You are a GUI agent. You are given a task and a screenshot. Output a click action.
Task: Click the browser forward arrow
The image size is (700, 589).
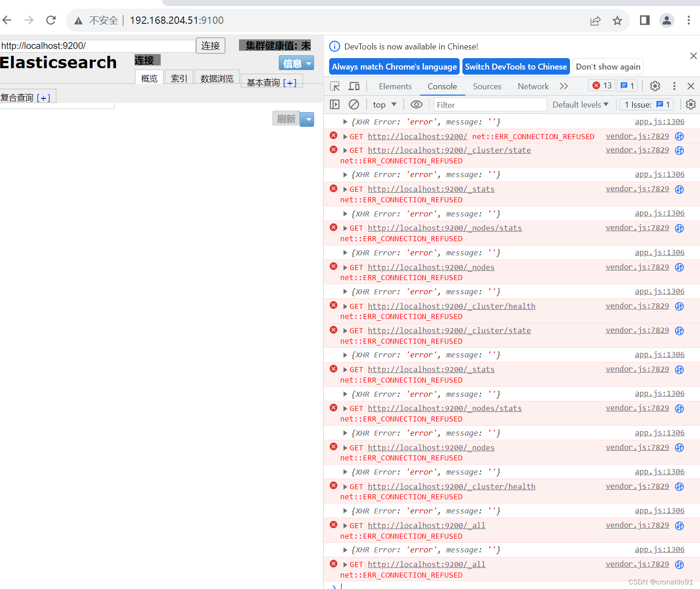[x=29, y=20]
